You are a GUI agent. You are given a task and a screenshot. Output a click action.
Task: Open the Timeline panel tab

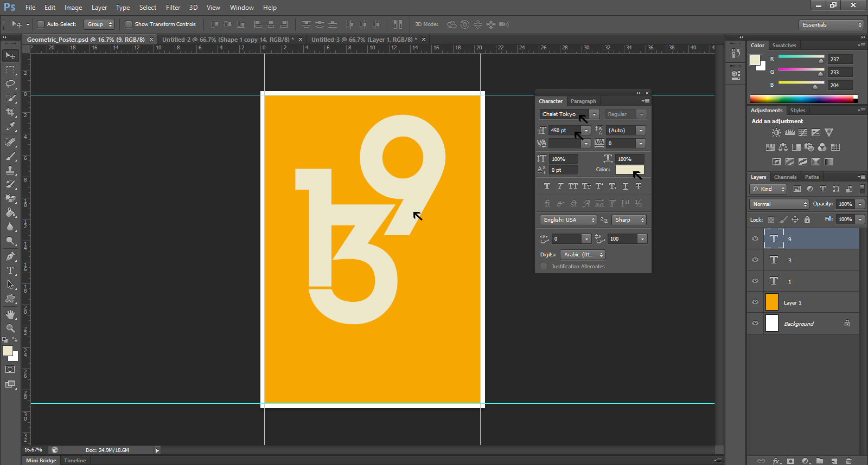pyautogui.click(x=75, y=461)
